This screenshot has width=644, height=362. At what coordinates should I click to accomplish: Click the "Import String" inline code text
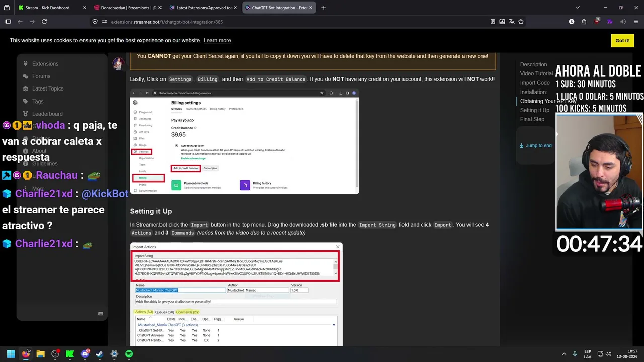point(377,225)
